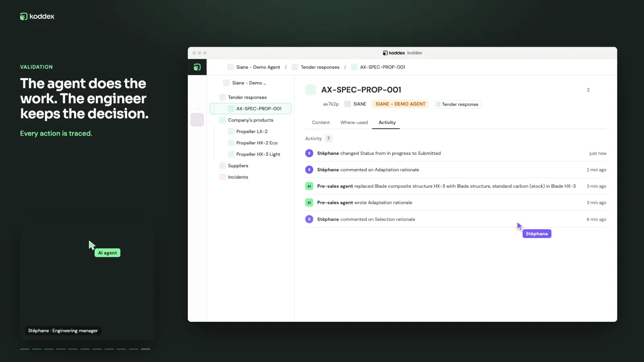644x362 pixels.
Task: Click the 'AI agent' cursor label
Action: click(107, 253)
